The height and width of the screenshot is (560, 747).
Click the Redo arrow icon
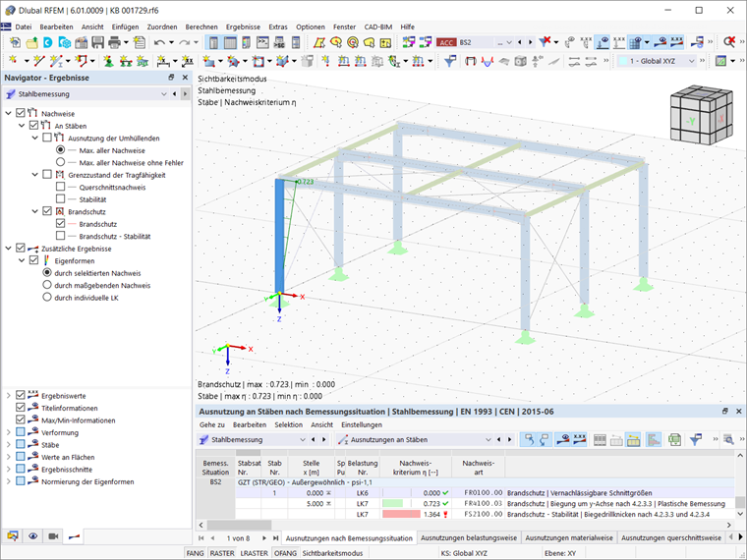point(185,42)
